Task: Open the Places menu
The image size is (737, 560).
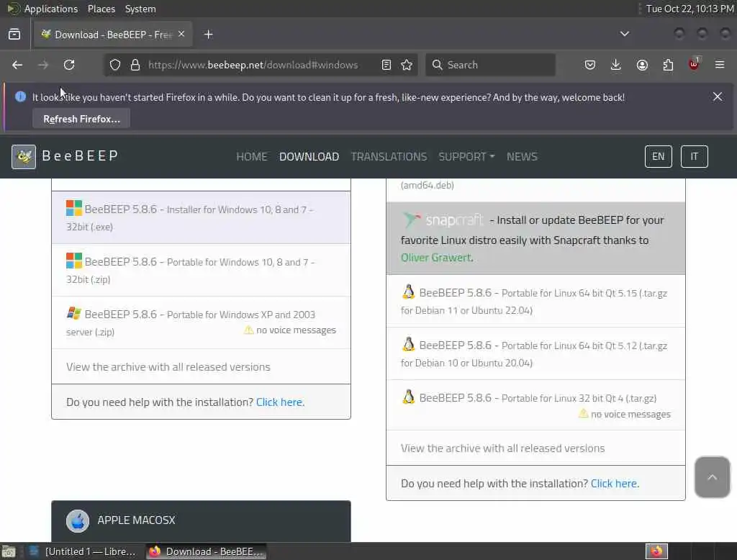Action: click(x=101, y=9)
